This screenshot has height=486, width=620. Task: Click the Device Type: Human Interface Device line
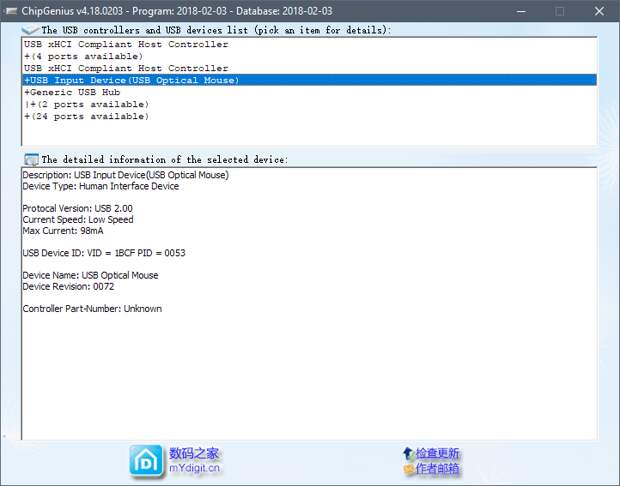100,186
